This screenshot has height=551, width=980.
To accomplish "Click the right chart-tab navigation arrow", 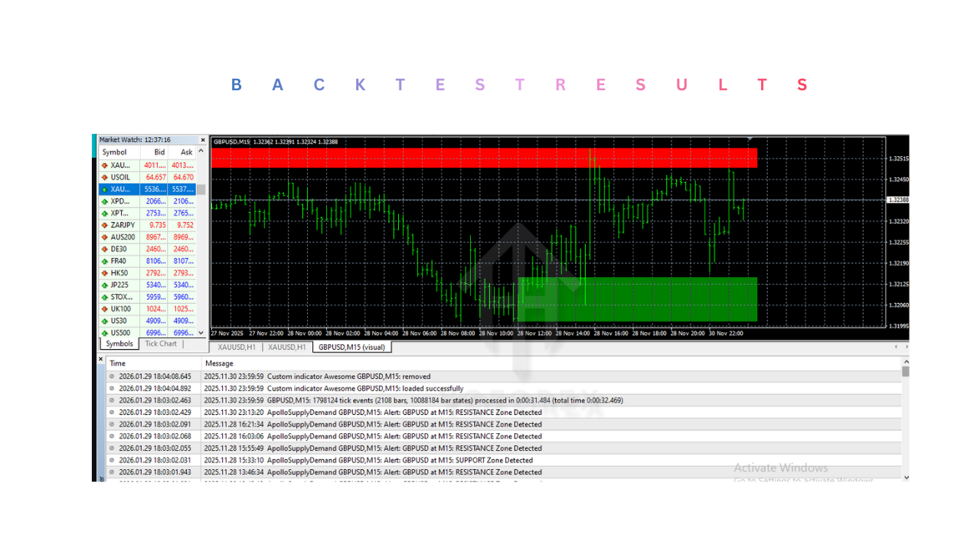I will click(906, 346).
